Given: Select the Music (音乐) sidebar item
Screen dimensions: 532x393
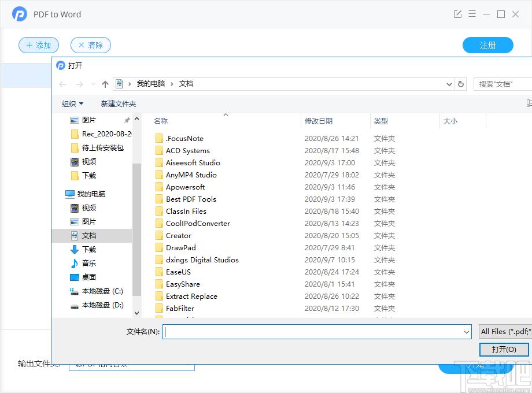Looking at the screenshot, I should pos(88,264).
